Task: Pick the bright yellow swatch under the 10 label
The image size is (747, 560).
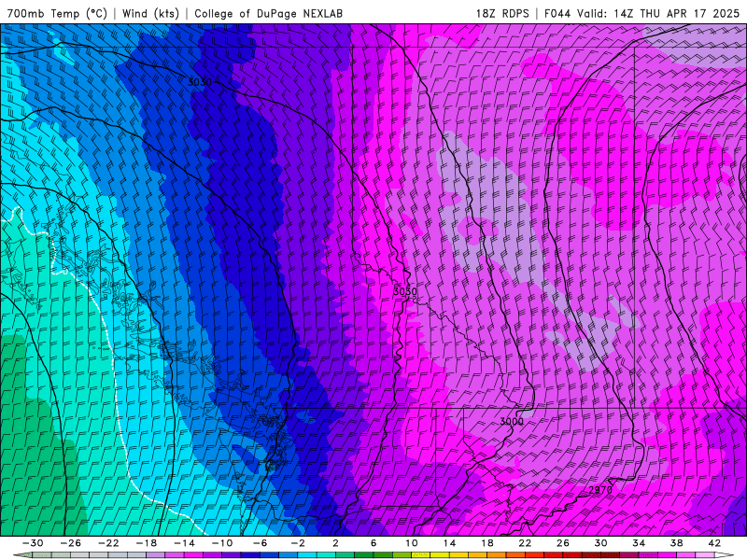Action: click(x=421, y=555)
